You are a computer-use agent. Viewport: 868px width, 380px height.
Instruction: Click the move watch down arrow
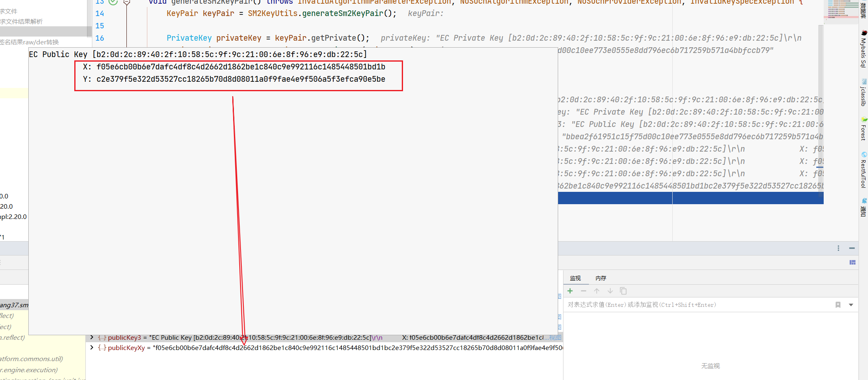[x=610, y=291]
